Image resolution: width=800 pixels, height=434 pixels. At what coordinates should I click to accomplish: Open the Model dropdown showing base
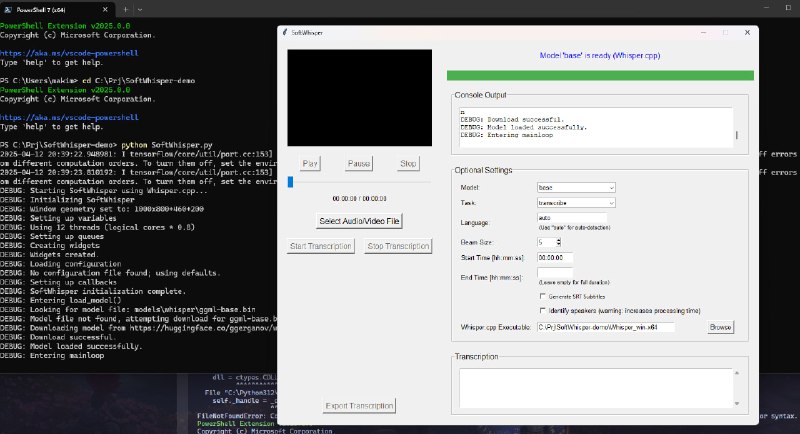[x=576, y=187]
